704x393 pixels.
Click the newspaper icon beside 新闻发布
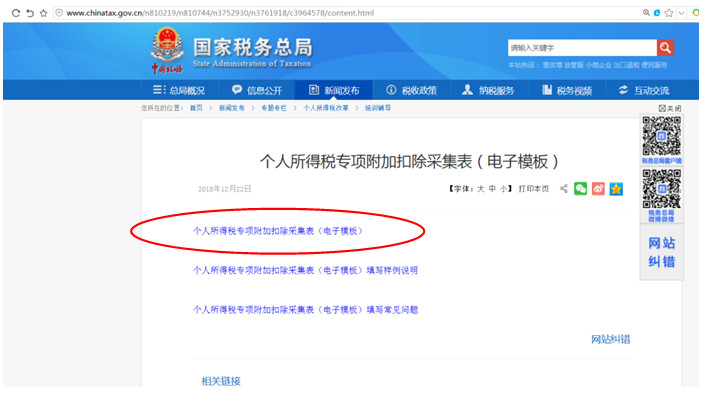(x=314, y=90)
